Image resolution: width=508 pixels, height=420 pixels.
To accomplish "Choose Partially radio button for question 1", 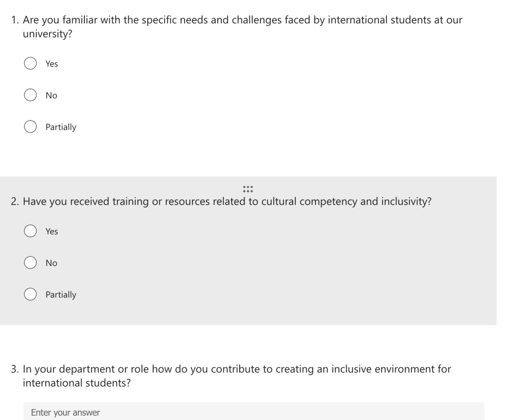I will tap(30, 126).
